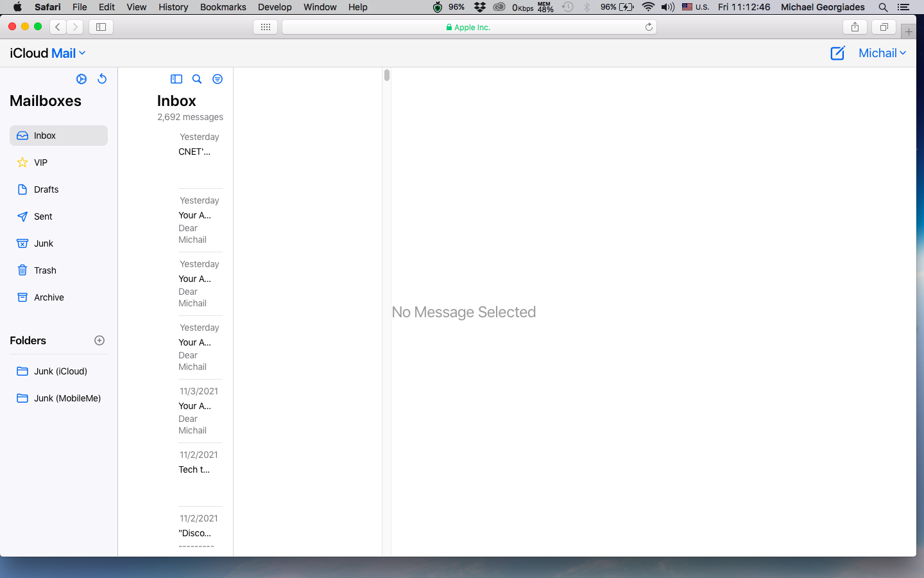The image size is (924, 578).
Task: Click the MEM 48% memory monitor
Action: pos(545,7)
